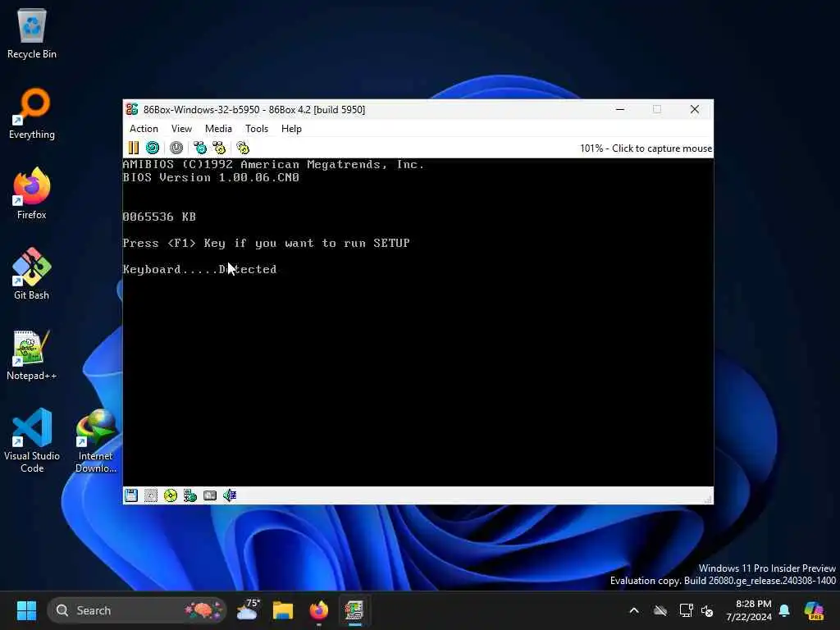Open the notification bell in the tray
The image size is (840, 630).
[784, 610]
